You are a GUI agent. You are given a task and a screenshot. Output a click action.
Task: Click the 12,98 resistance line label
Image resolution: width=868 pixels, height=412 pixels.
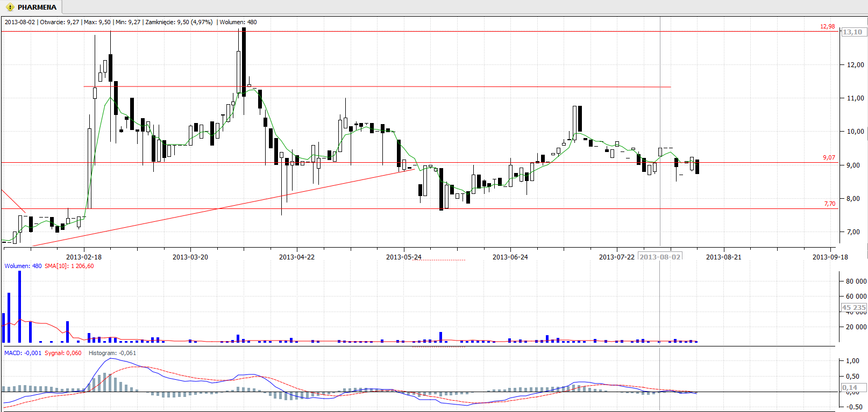click(x=827, y=26)
